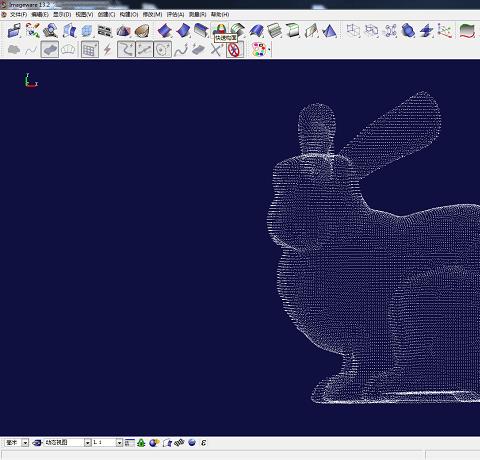Click the red-green coordinate axes icon
480x460 pixels.
pos(444,31)
